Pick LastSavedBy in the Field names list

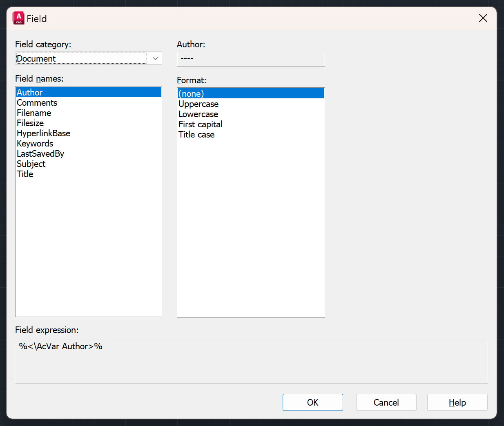click(x=40, y=153)
